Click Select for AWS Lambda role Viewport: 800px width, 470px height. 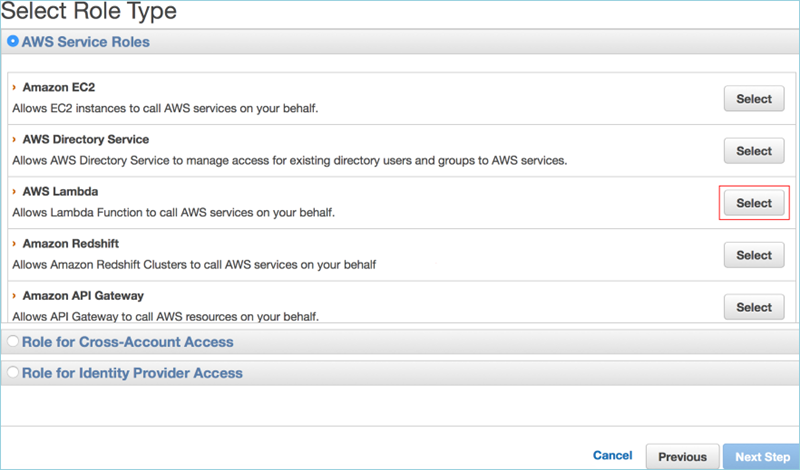pos(754,203)
